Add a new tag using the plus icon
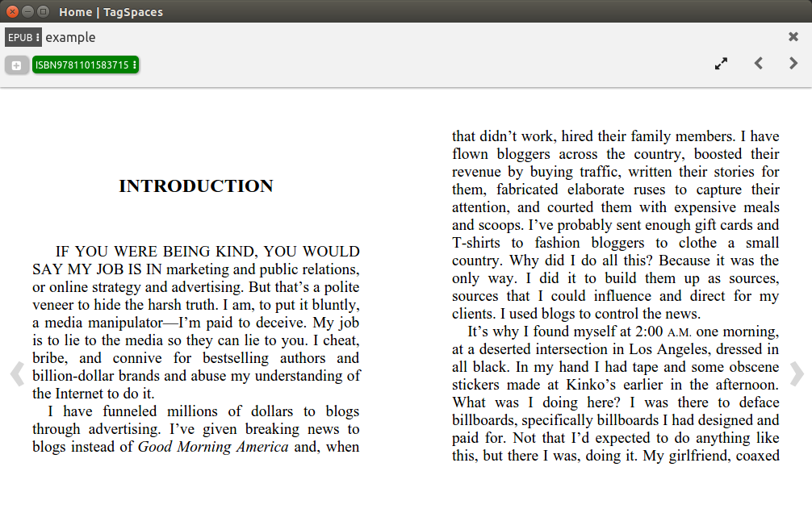Image resolution: width=812 pixels, height=513 pixels. tap(16, 65)
